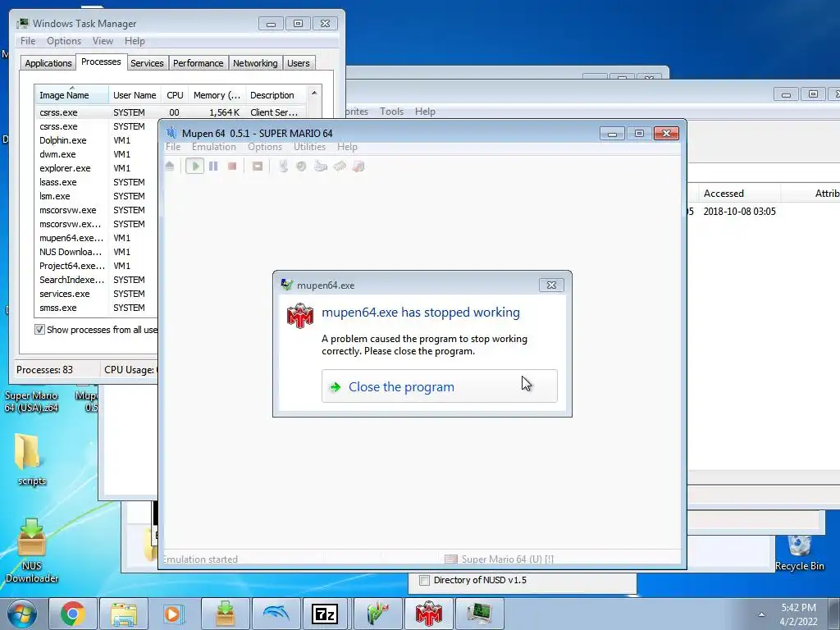Open Mupen64 Help menu
This screenshot has height=630, width=840.
click(x=347, y=147)
